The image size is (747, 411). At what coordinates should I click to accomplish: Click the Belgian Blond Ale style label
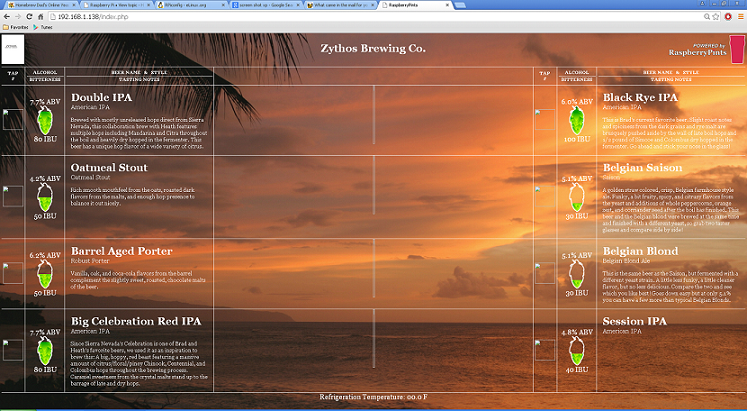628,261
